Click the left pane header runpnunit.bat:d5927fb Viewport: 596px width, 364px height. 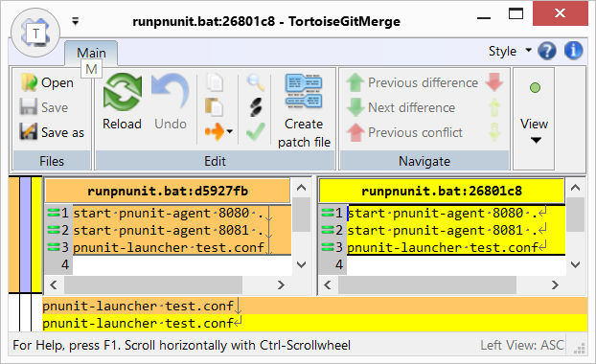pyautogui.click(x=168, y=191)
